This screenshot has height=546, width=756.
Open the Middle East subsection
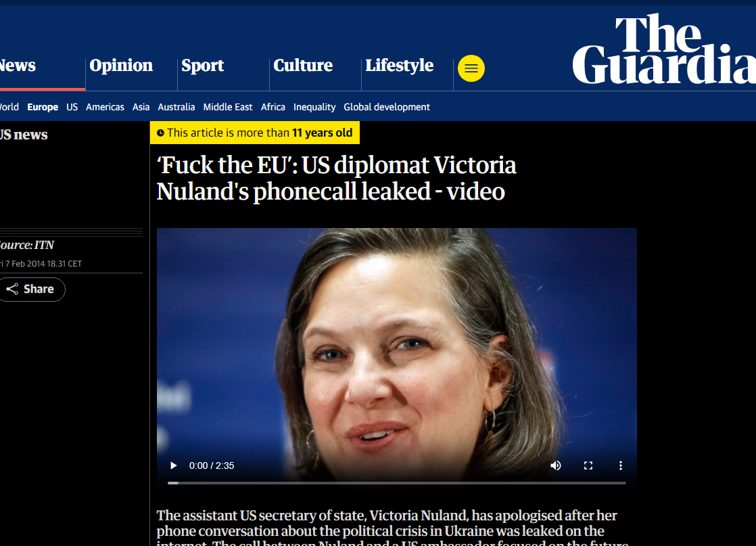pyautogui.click(x=228, y=107)
